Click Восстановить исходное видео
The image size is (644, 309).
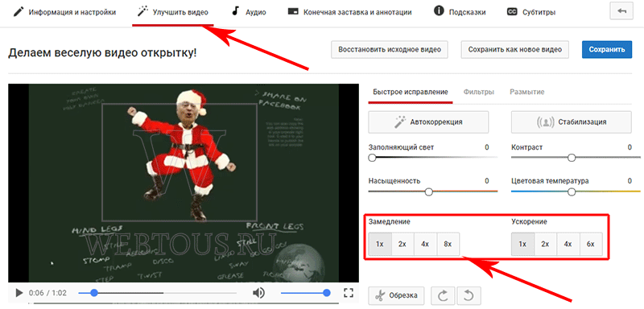point(390,50)
